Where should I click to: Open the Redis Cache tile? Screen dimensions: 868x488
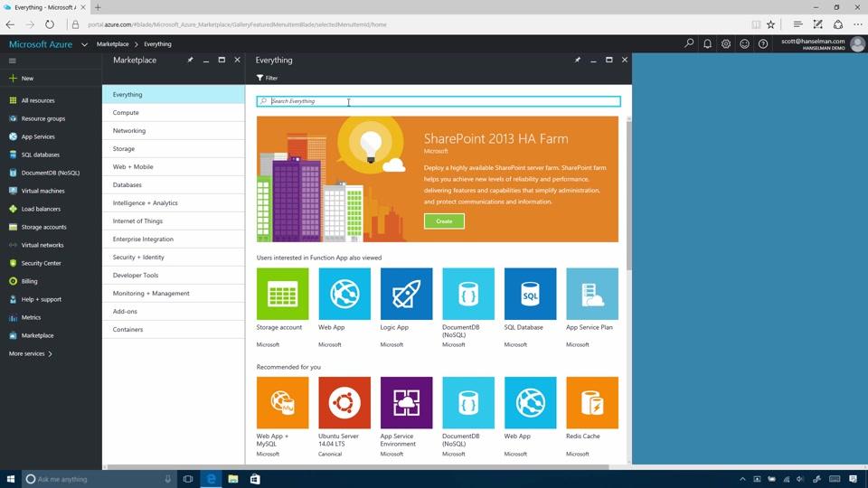pos(592,403)
